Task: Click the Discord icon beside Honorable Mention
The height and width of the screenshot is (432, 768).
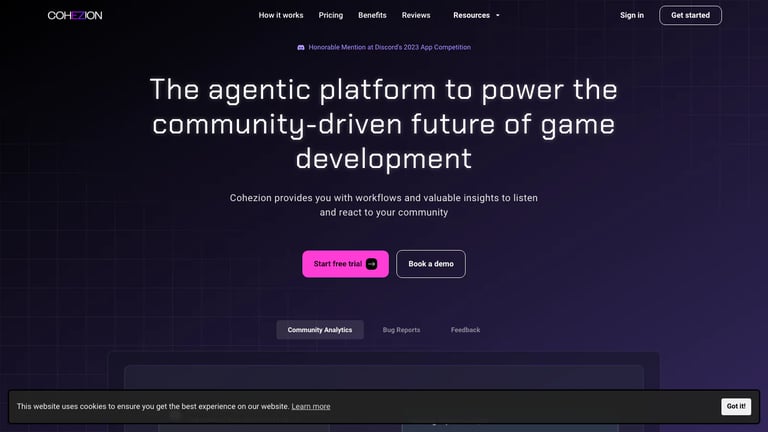Action: (301, 48)
